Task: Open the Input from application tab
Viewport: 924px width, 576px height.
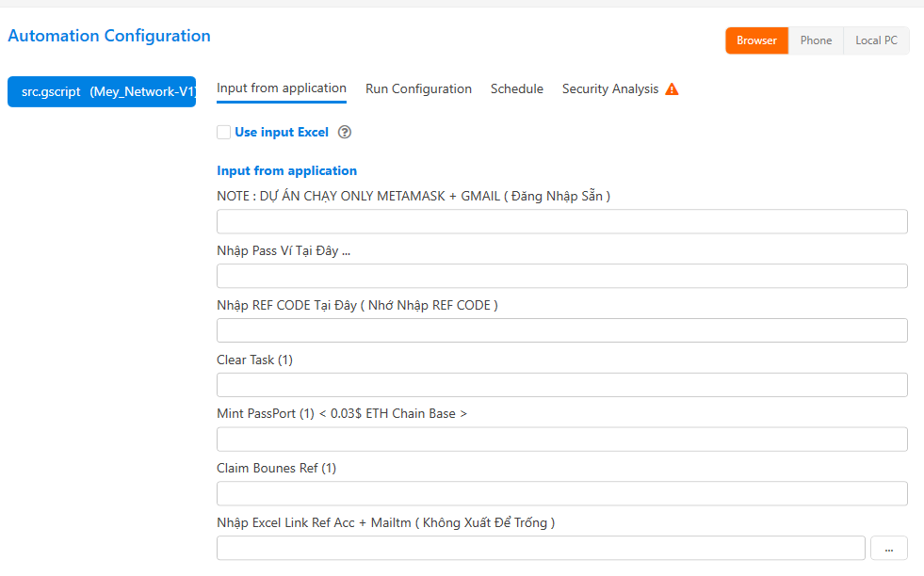Action: pyautogui.click(x=281, y=88)
